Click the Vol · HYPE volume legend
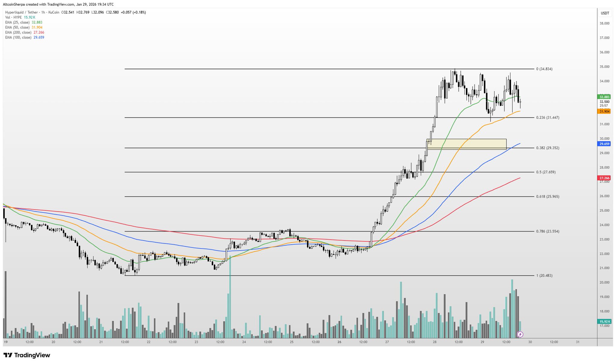This screenshot has height=364, width=616. (x=14, y=17)
